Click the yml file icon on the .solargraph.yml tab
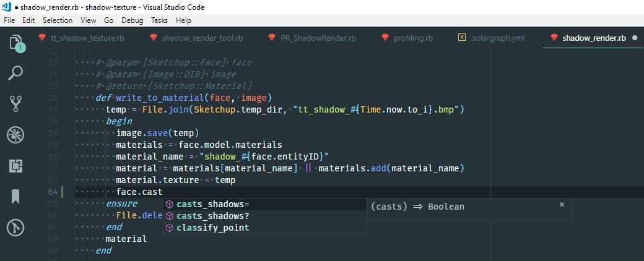This screenshot has height=261, width=644. tap(462, 38)
